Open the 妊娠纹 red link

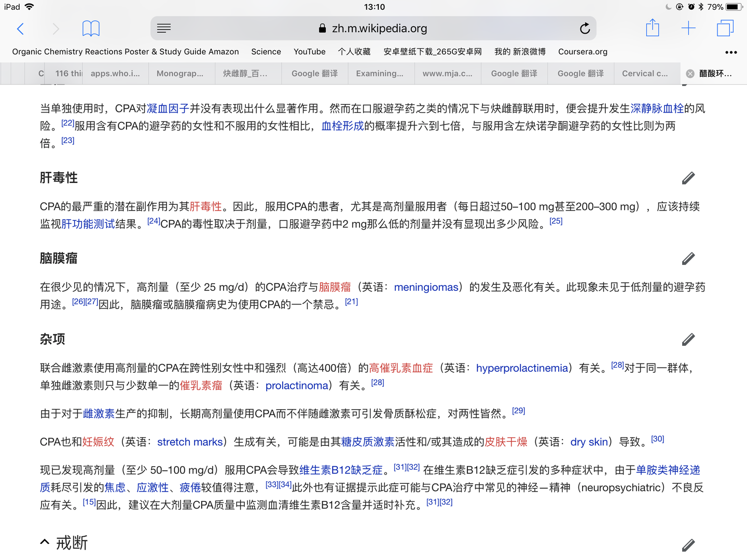[98, 442]
